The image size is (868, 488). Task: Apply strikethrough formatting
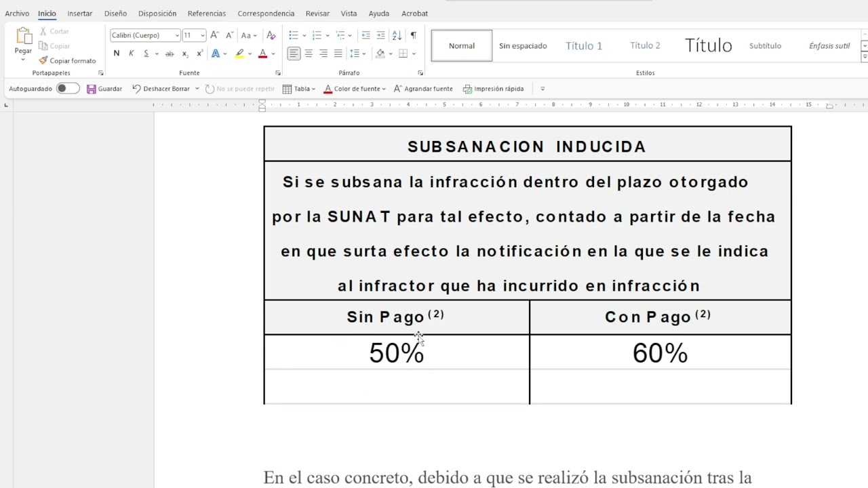pyautogui.click(x=170, y=54)
